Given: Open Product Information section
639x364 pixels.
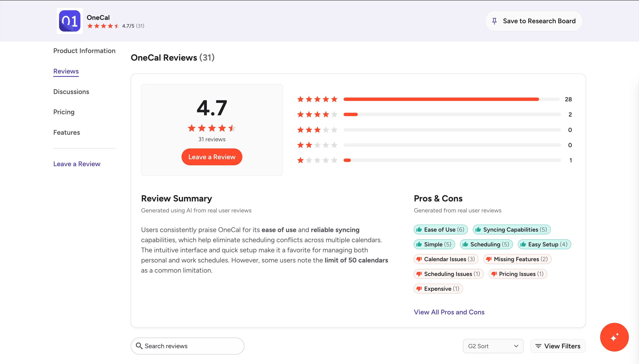Looking at the screenshot, I should 84,51.
